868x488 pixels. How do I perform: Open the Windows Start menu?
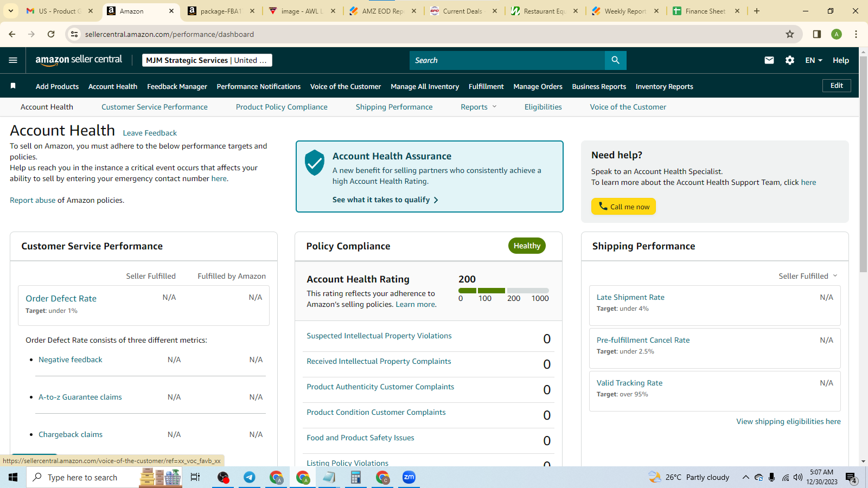[13, 477]
